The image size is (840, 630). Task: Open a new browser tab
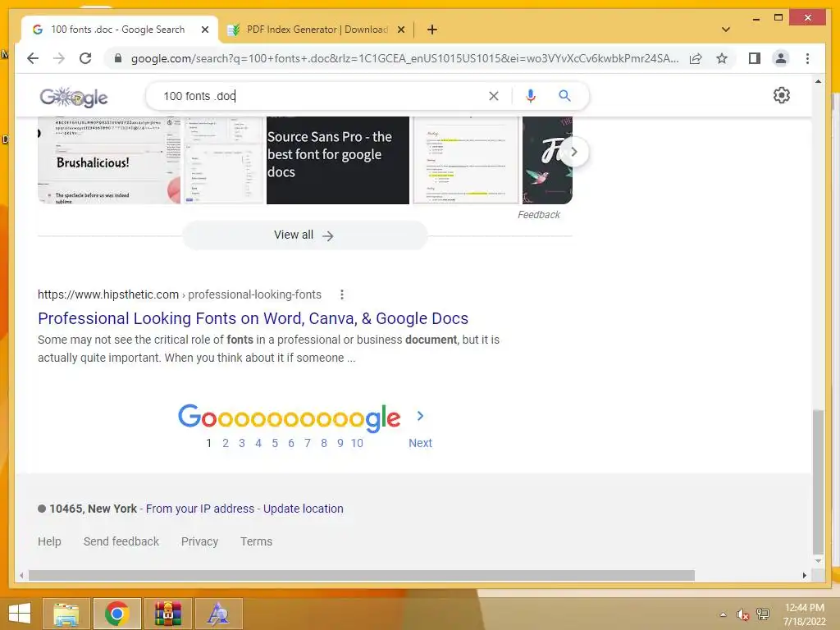coord(431,30)
